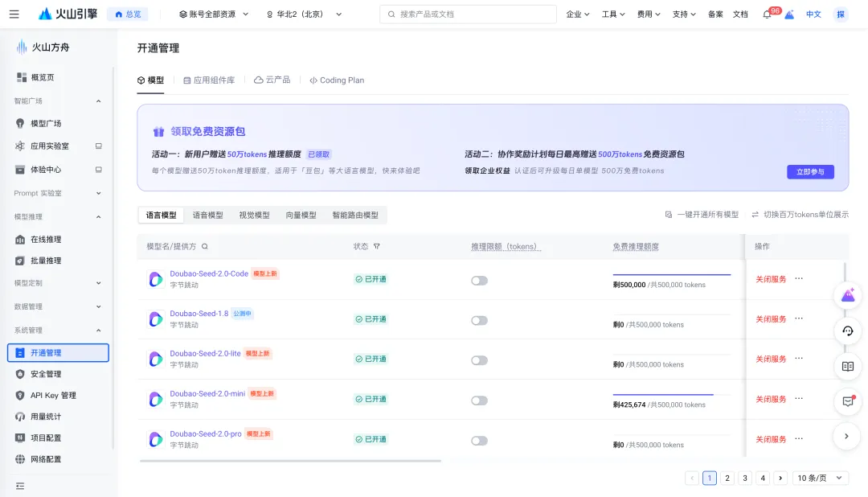This screenshot has width=868, height=497.
Task: Toggle inference limit for Doubao-Seed-2.0-mini
Action: coord(479,400)
